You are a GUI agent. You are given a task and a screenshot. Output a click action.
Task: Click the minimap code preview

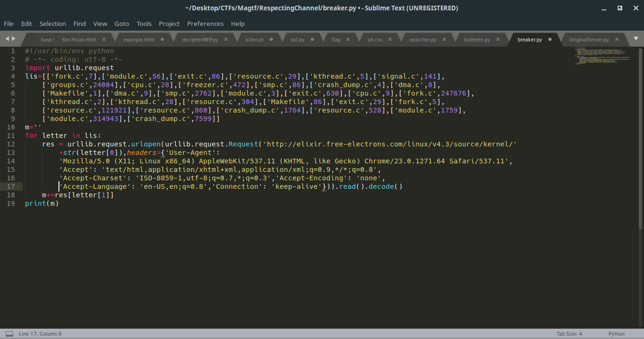(x=603, y=56)
